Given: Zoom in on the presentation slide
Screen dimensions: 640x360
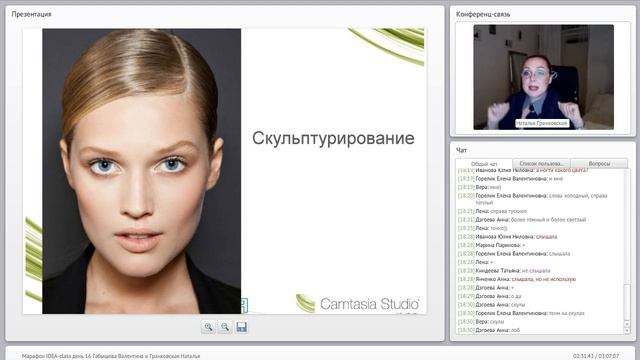Looking at the screenshot, I should (208, 327).
